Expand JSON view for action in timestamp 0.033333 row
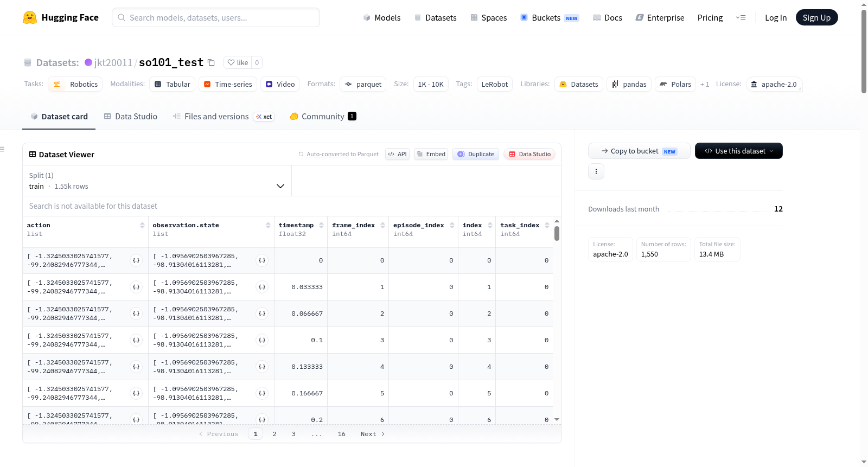 pyautogui.click(x=136, y=287)
